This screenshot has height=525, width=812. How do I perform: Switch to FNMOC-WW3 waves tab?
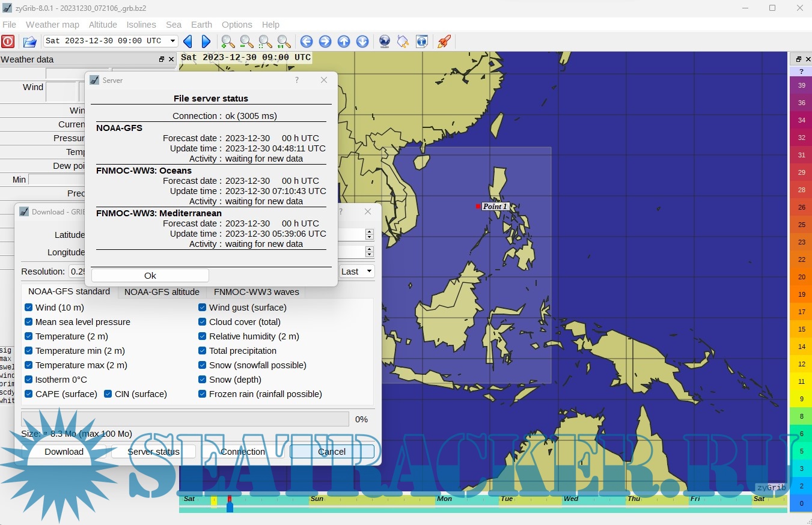[256, 292]
